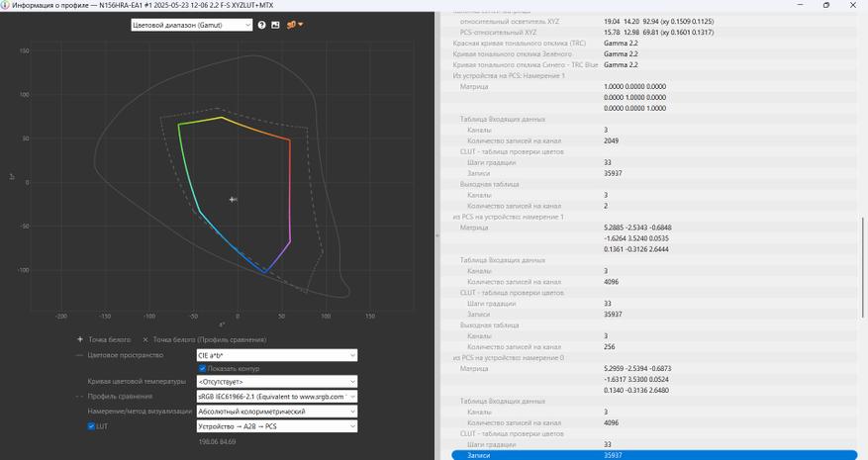
Task: Click the 'PCS-относительный XYZ' row
Action: 654,32
